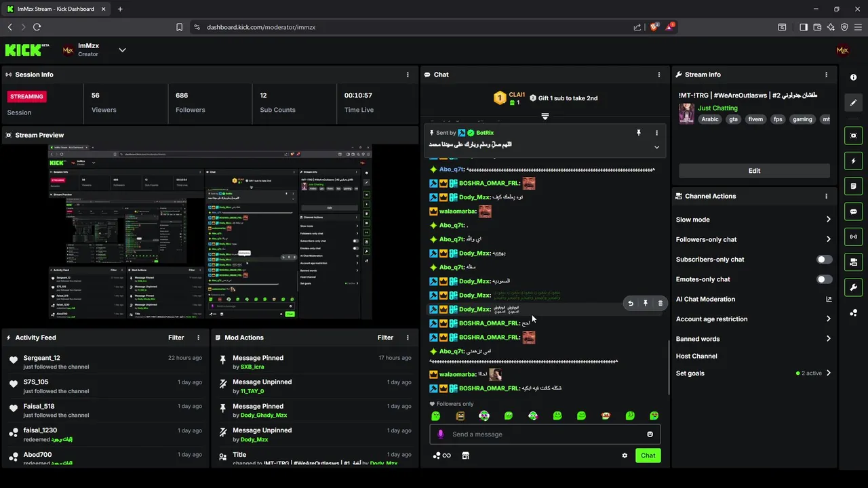Screen dimensions: 868x488
Task: Expand the pinned message chevron
Action: click(656, 147)
